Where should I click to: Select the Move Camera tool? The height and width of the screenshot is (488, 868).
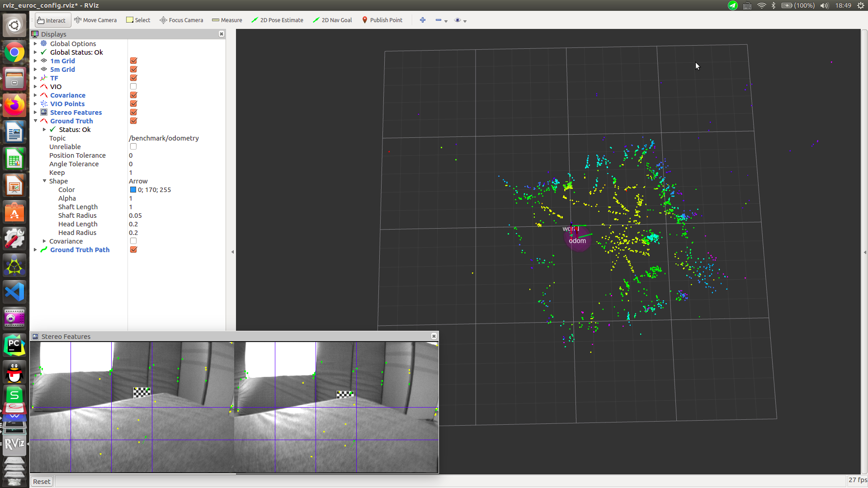pos(95,20)
